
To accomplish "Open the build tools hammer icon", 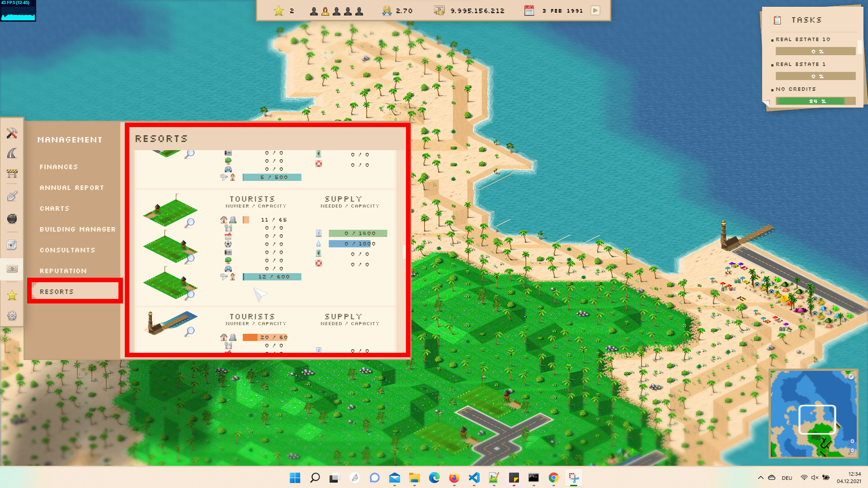I will coord(12,133).
